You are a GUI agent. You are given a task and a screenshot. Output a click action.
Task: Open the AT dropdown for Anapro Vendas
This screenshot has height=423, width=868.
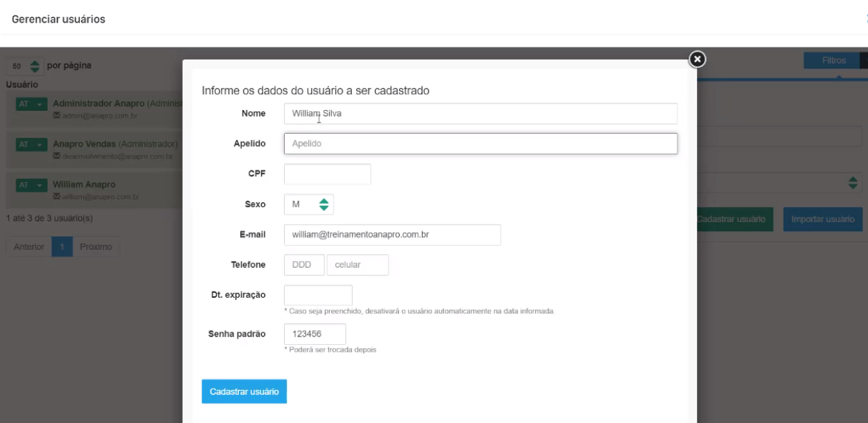click(x=31, y=145)
